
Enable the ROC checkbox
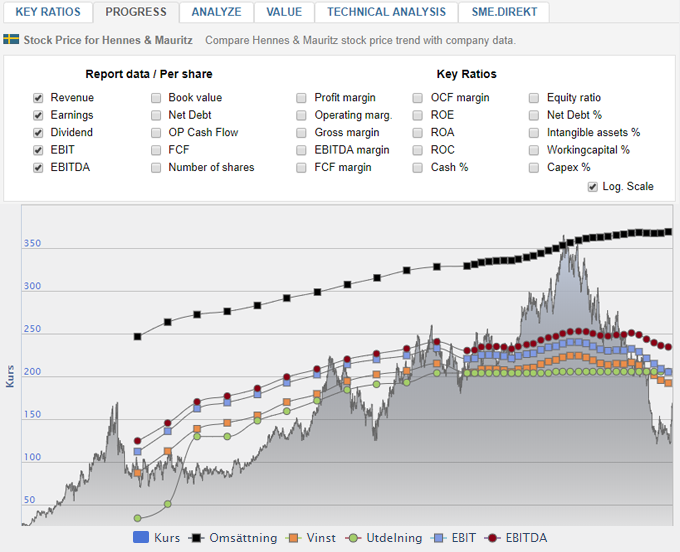click(418, 150)
